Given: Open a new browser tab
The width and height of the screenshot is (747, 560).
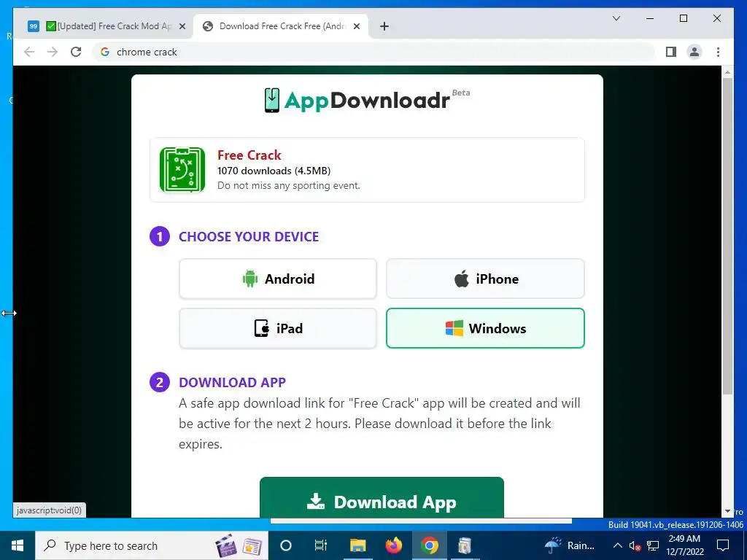Looking at the screenshot, I should click(384, 26).
